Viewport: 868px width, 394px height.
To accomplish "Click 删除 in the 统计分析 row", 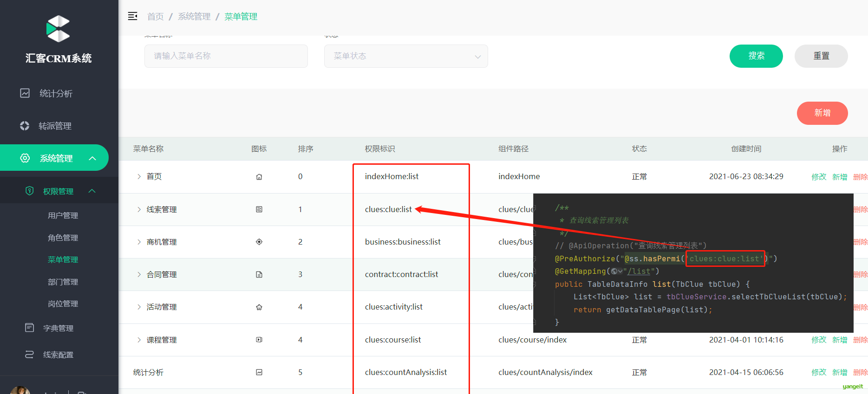I will (860, 372).
